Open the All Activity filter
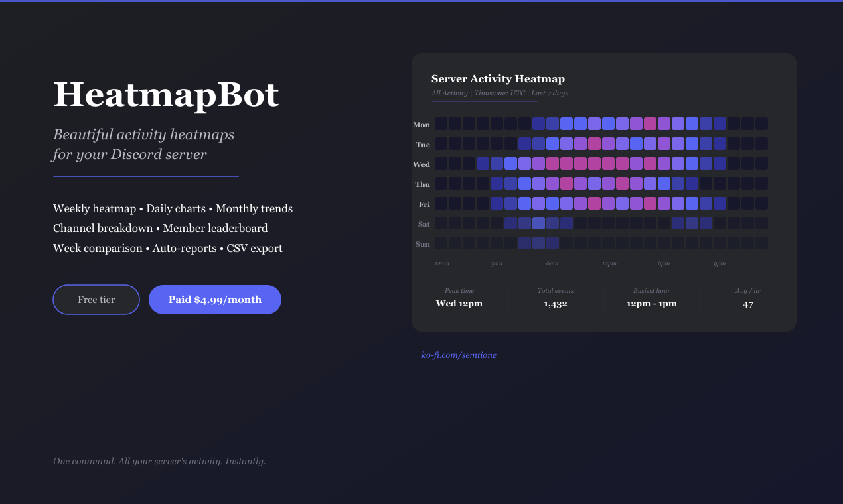The height and width of the screenshot is (504, 843). (449, 93)
